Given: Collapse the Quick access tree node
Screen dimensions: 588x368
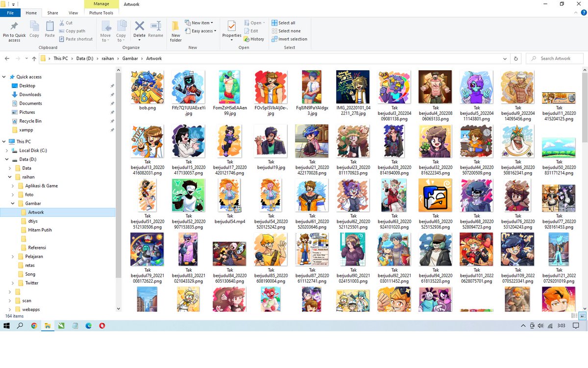Looking at the screenshot, I should click(4, 77).
